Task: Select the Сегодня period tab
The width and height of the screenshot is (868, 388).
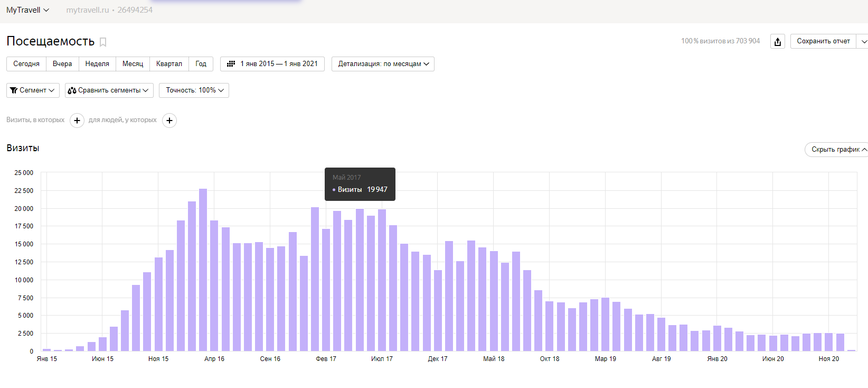Action: coord(26,64)
